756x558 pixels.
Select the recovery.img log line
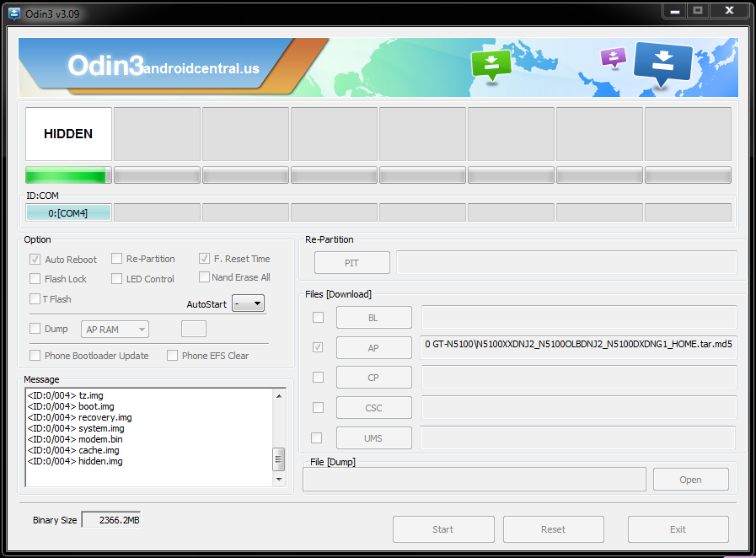79,417
